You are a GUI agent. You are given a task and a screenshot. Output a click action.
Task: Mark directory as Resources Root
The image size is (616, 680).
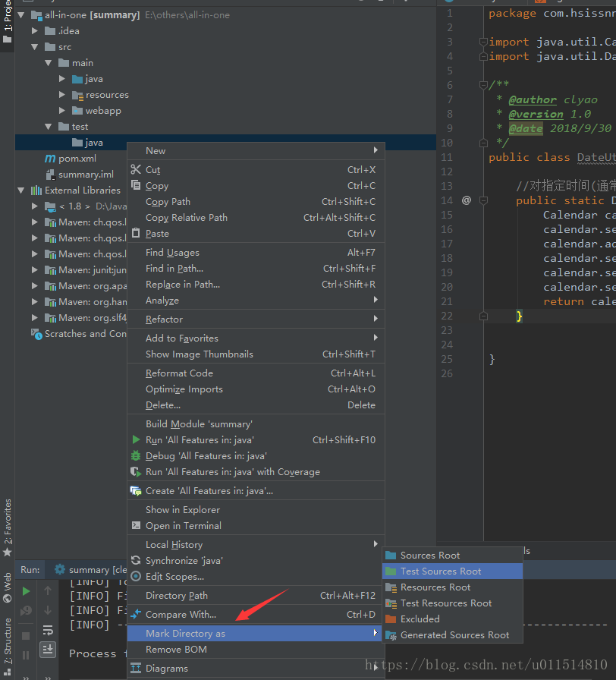453,587
